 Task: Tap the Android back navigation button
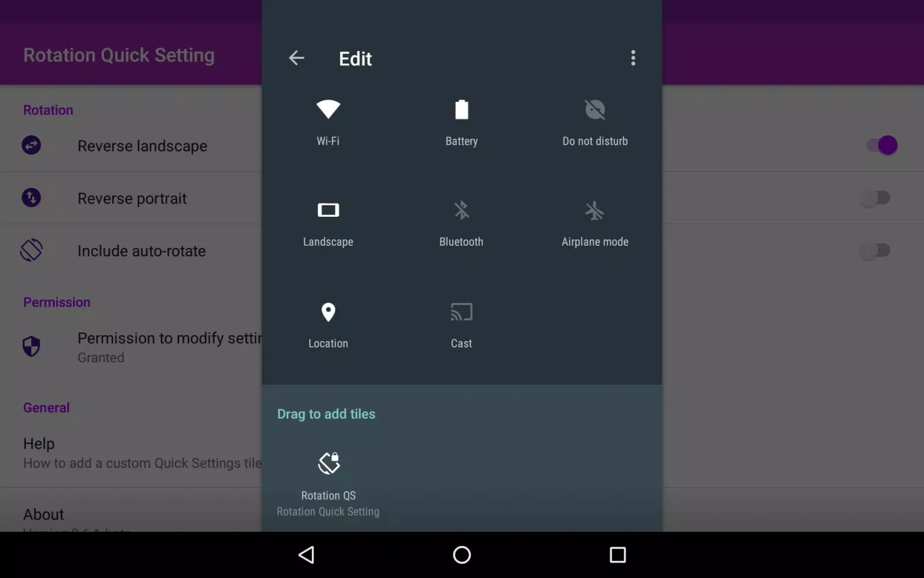307,555
